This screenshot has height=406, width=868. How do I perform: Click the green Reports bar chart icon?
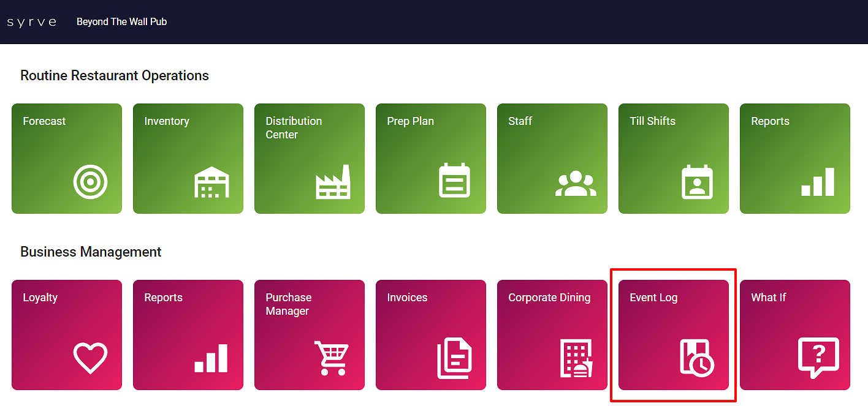818,182
